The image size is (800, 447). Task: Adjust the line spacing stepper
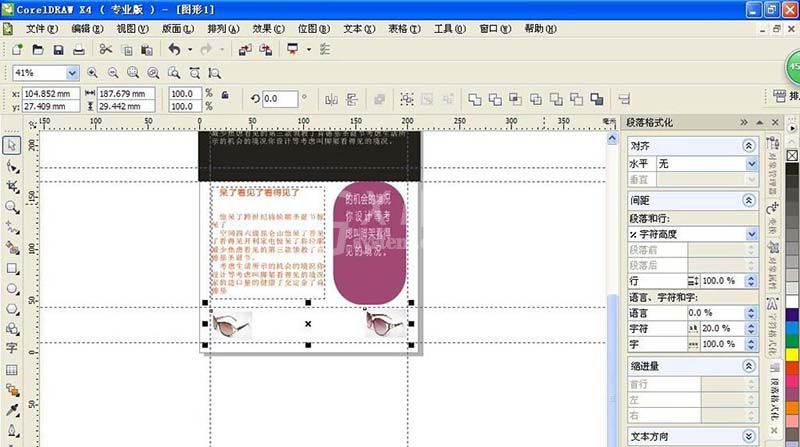click(x=751, y=281)
